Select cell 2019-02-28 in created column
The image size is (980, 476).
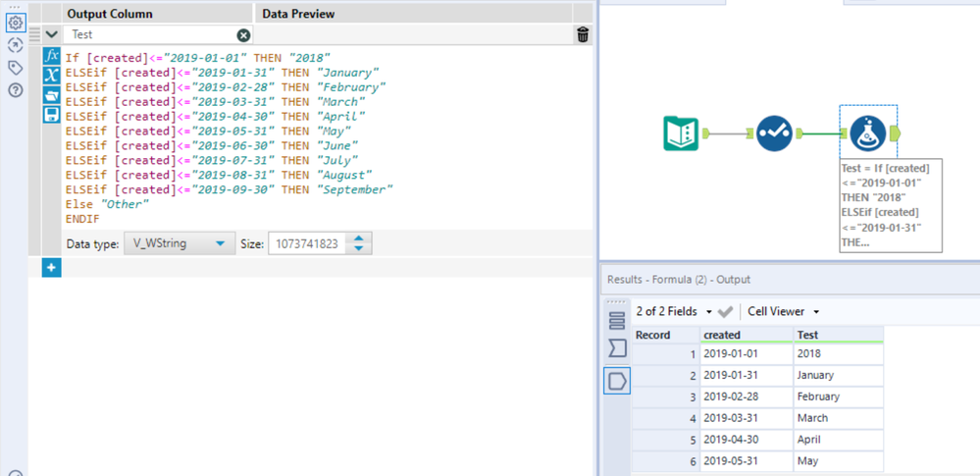747,397
